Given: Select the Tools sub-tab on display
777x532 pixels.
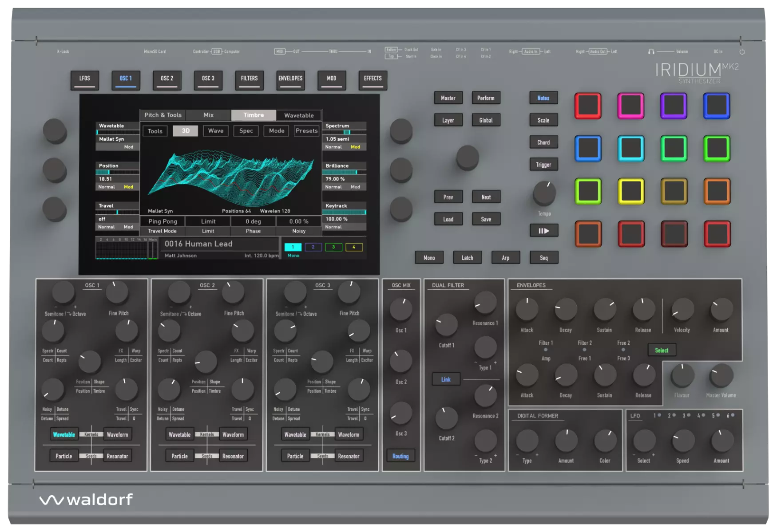Looking at the screenshot, I should tap(155, 131).
